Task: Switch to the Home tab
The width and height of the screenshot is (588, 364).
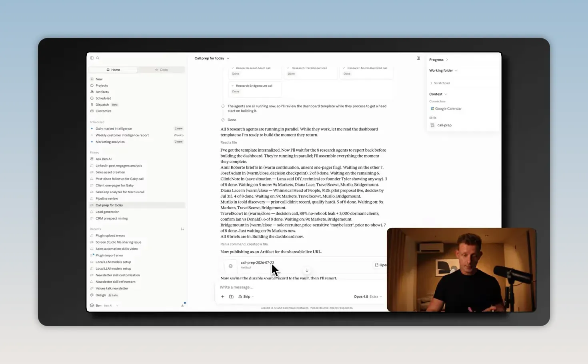Action: (113, 70)
